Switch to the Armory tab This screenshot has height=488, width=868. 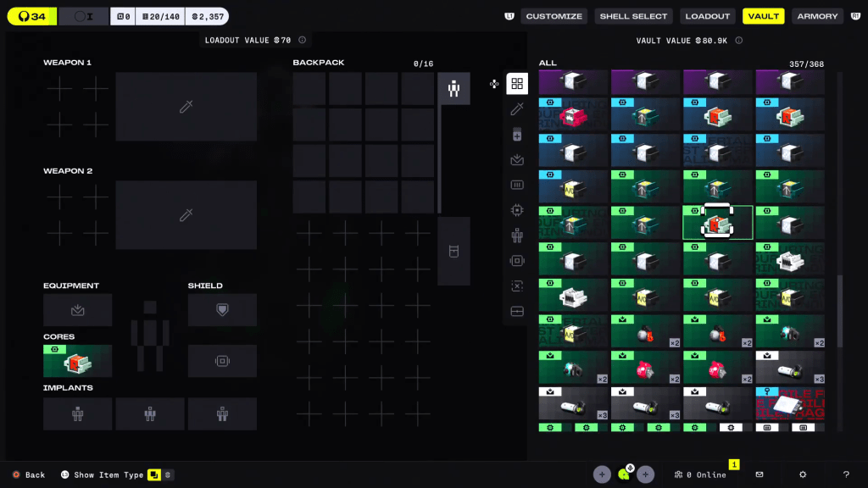[817, 16]
